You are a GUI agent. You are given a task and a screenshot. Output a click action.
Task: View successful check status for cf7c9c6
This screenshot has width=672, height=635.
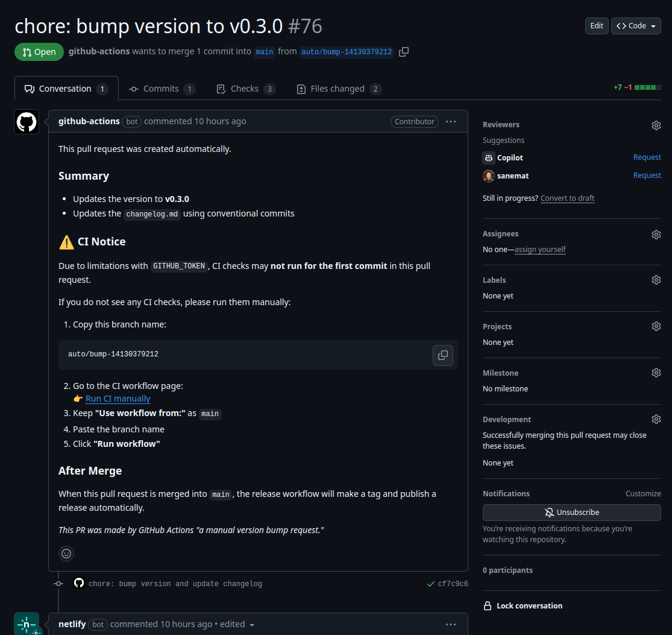point(431,584)
